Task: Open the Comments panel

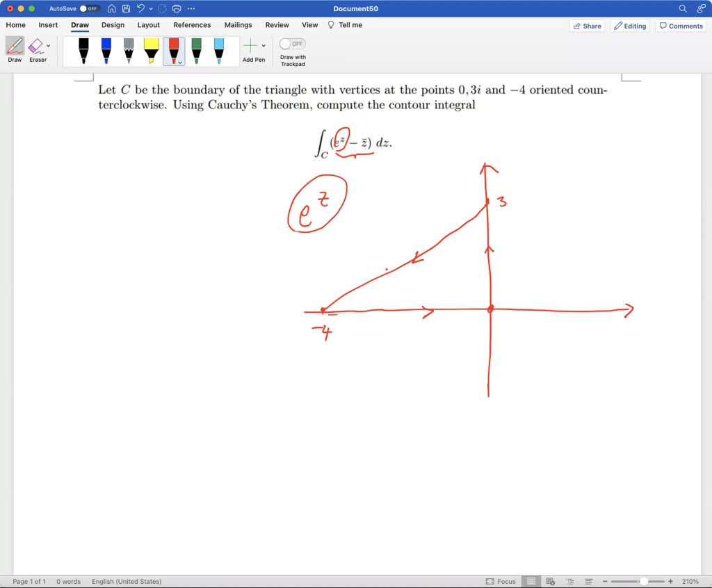Action: click(x=680, y=26)
